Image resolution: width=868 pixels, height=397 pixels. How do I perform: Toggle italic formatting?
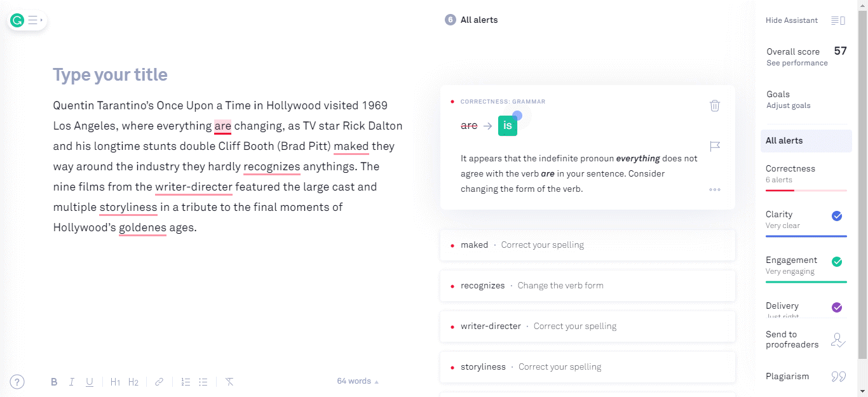tap(72, 382)
